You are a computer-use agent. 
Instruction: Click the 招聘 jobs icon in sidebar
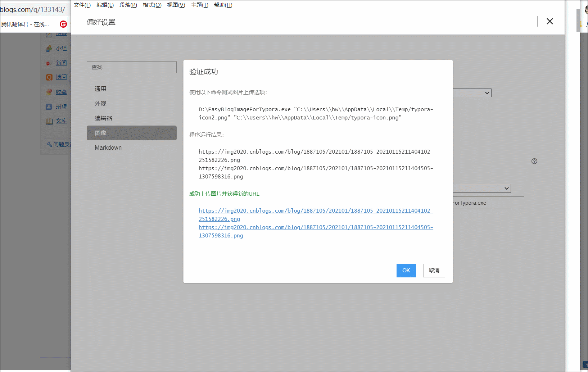pos(49,106)
